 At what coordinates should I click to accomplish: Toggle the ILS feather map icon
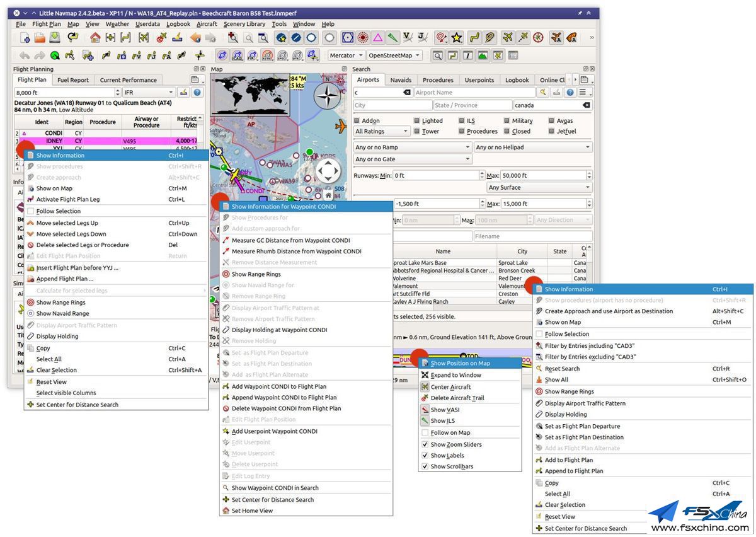[393, 38]
